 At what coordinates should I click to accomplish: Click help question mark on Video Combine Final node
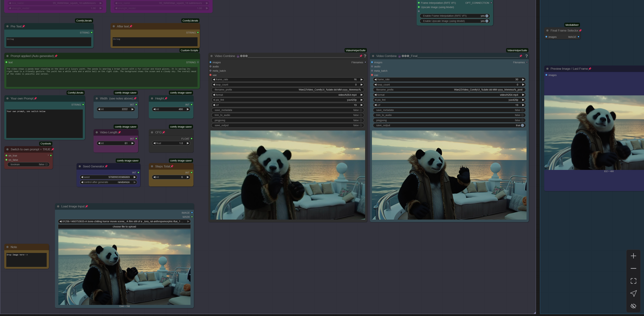(x=526, y=56)
